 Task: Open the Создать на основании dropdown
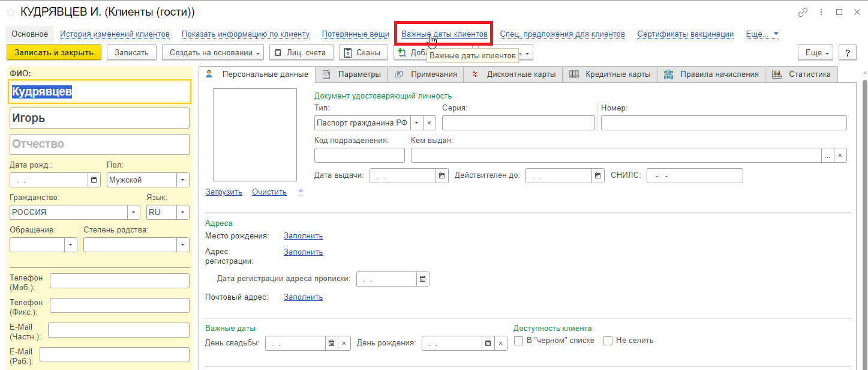[x=213, y=53]
